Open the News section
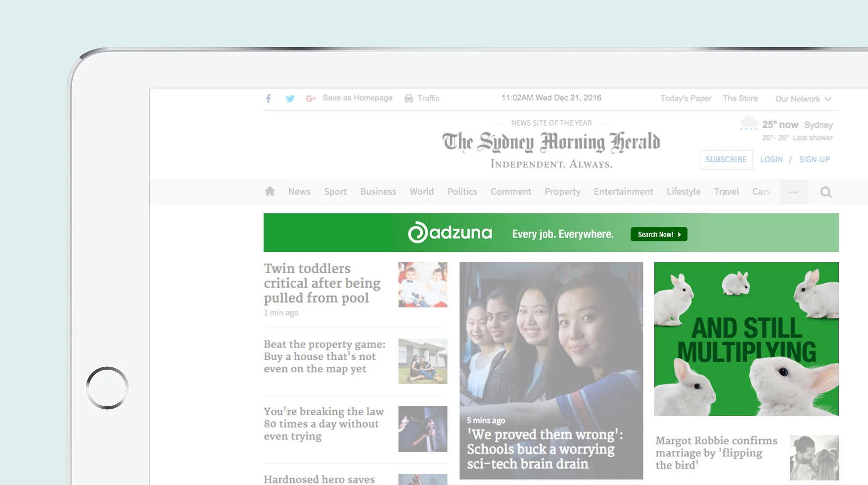 coord(299,192)
